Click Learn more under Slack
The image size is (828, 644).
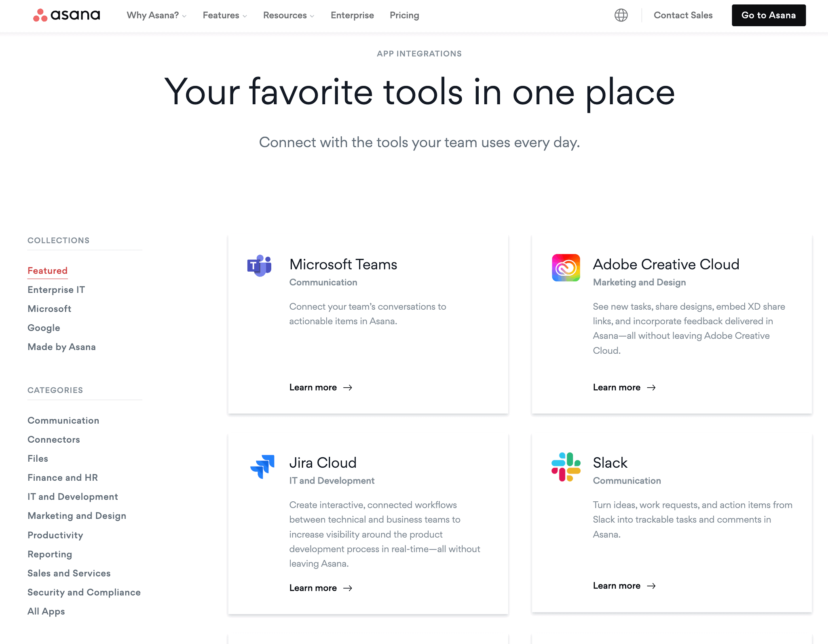pos(617,586)
